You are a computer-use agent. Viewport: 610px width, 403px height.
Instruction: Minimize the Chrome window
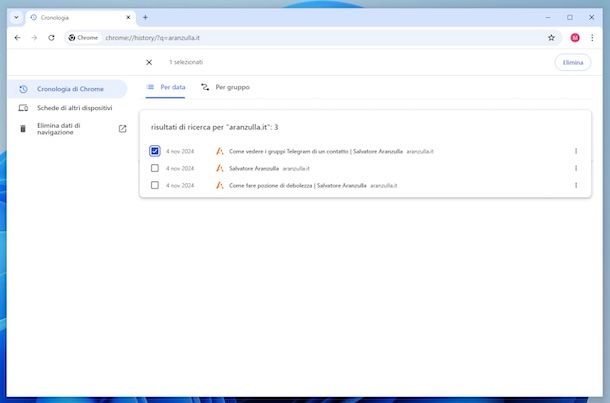coord(548,18)
